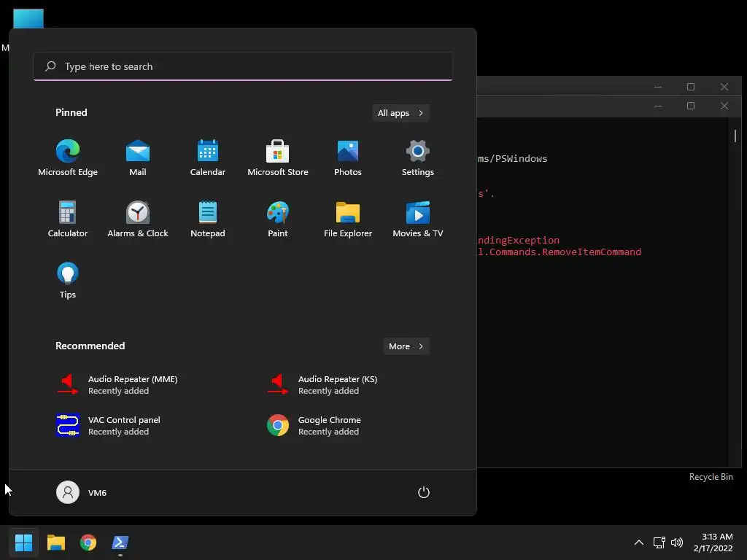Open Microsoft Edge from pinned apps
This screenshot has width=747, height=560.
coord(68,158)
